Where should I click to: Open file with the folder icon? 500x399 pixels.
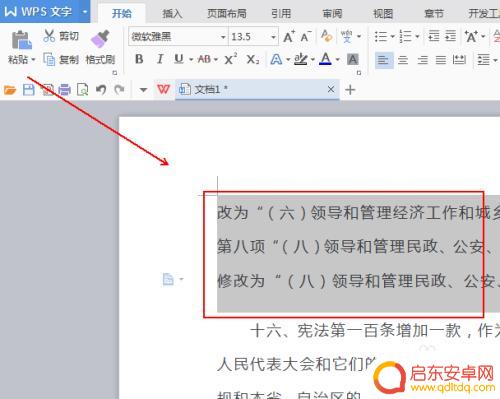[x=10, y=90]
